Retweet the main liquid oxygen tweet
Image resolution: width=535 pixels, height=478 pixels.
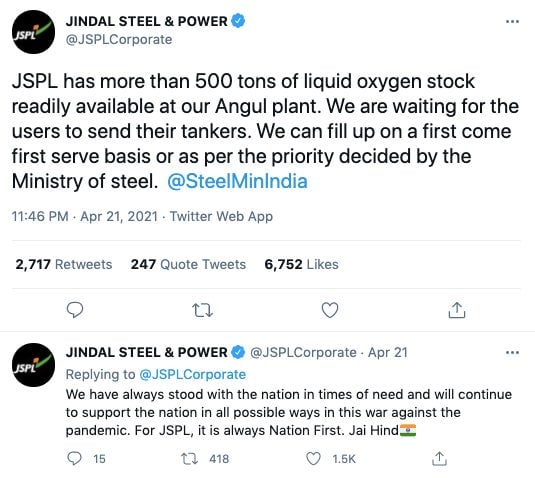click(202, 310)
